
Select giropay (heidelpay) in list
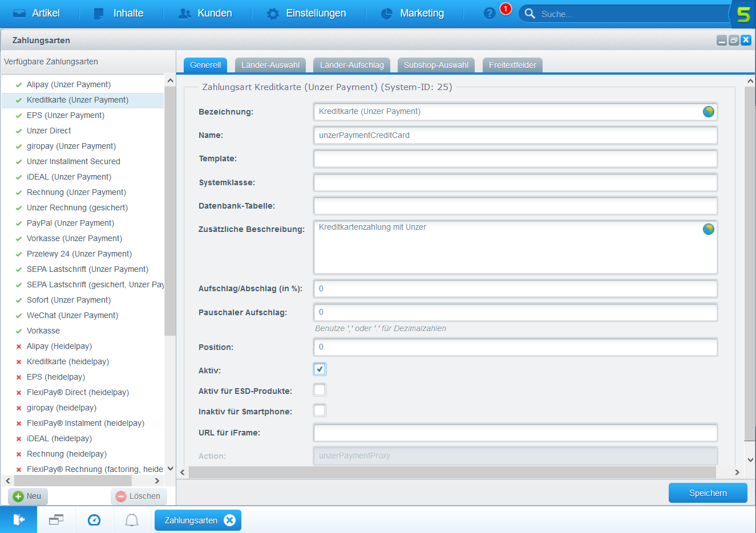83,408
